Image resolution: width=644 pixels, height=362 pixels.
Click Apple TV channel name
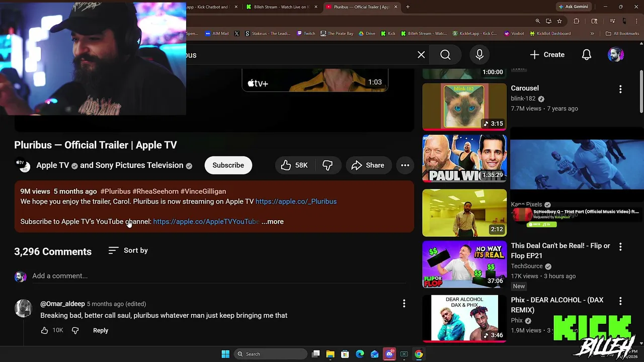tap(52, 165)
